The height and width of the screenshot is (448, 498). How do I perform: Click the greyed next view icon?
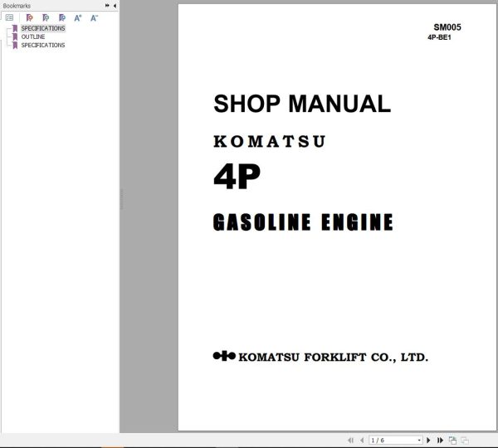(x=465, y=440)
